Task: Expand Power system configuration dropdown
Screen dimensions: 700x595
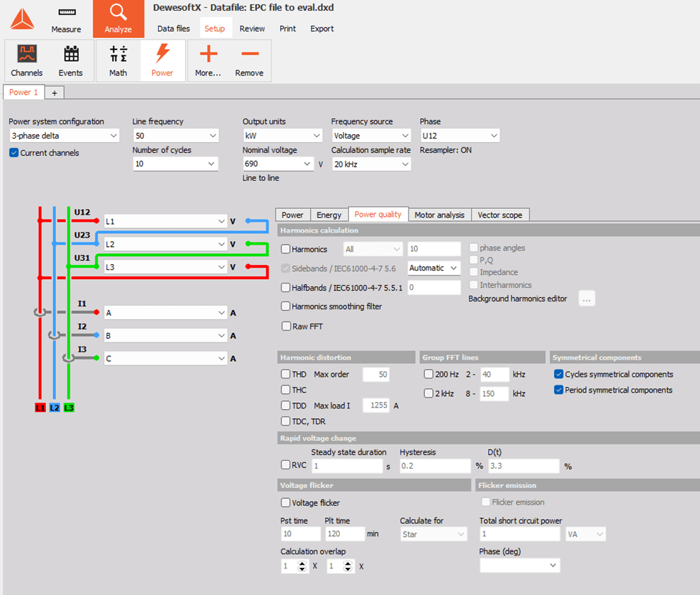Action: click(64, 136)
